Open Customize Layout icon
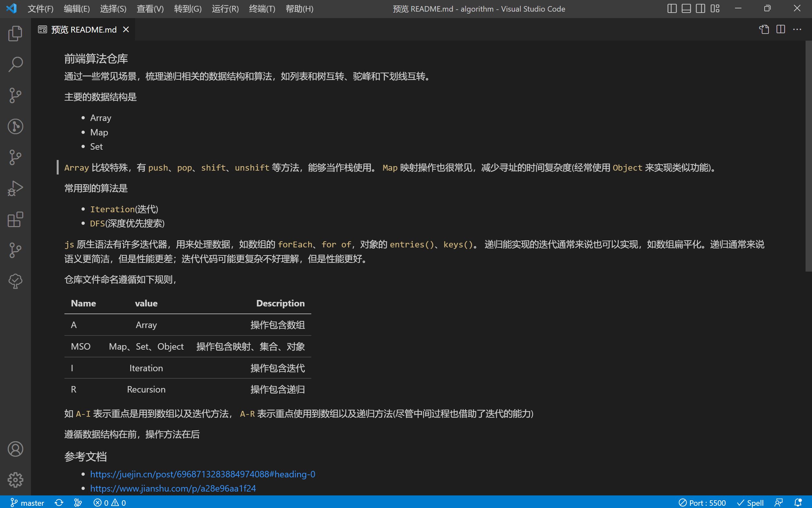 715,8
